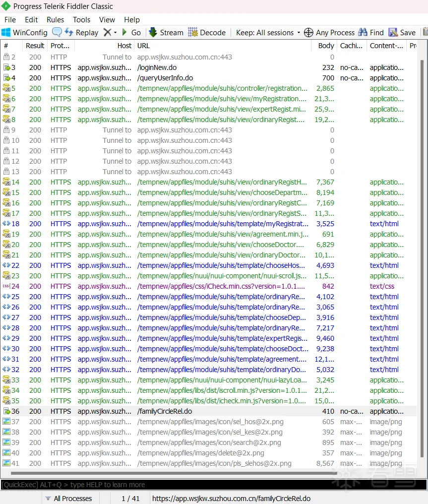The width and height of the screenshot is (428, 504).
Task: Sort by the Host column header
Action: (105, 46)
